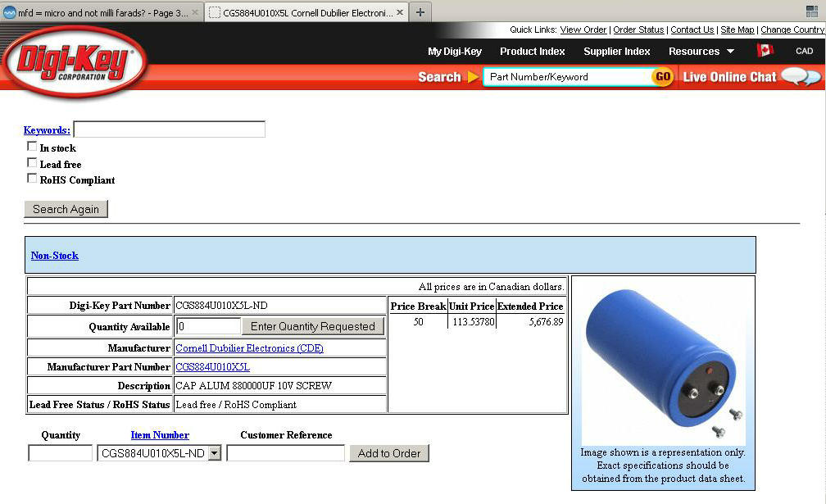Focus the Keywords input field
Screen dimensions: 826x504
click(169, 129)
